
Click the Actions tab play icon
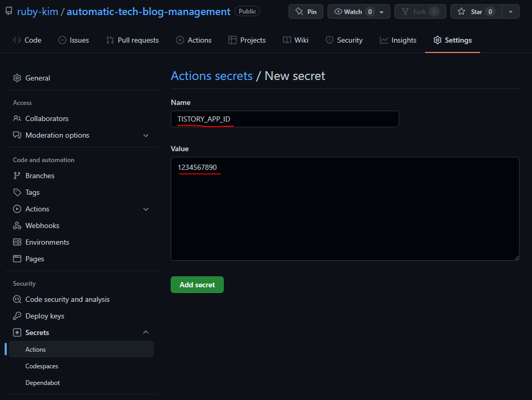click(180, 40)
